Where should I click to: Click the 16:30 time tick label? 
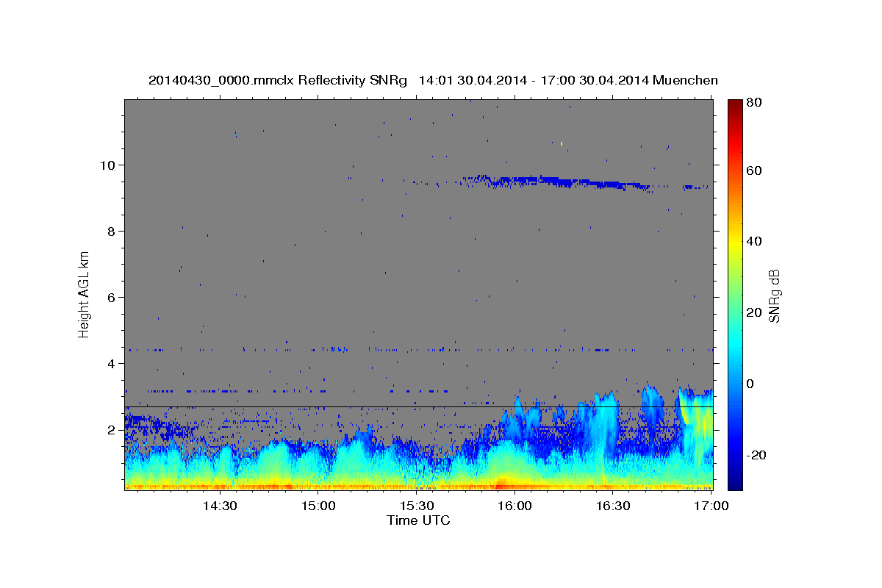click(x=614, y=506)
